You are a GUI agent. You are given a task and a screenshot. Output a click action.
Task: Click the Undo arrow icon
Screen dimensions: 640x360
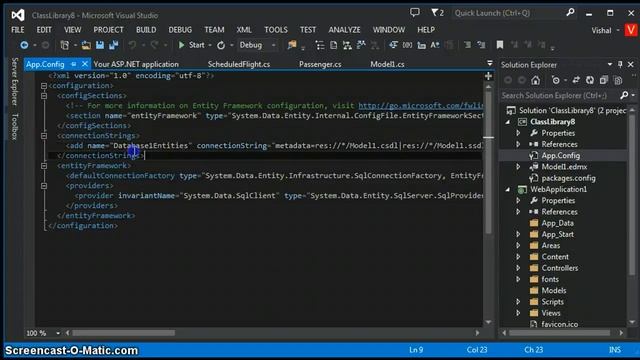tap(132, 45)
